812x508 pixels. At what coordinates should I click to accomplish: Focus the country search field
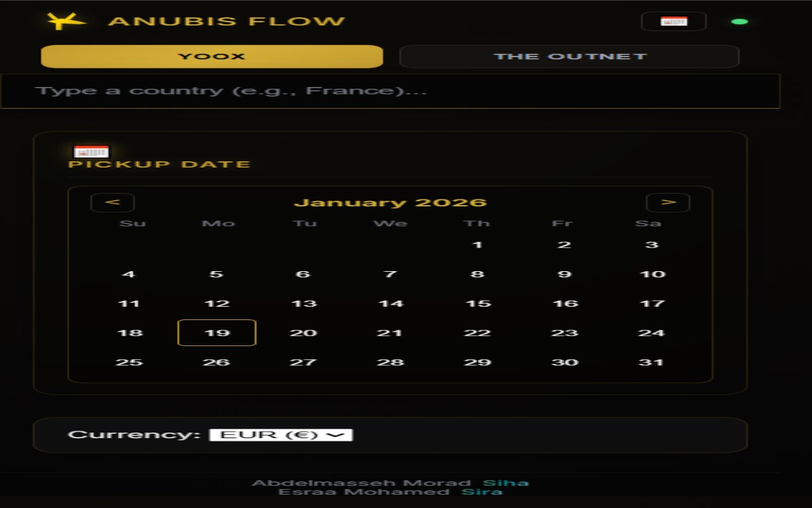390,91
